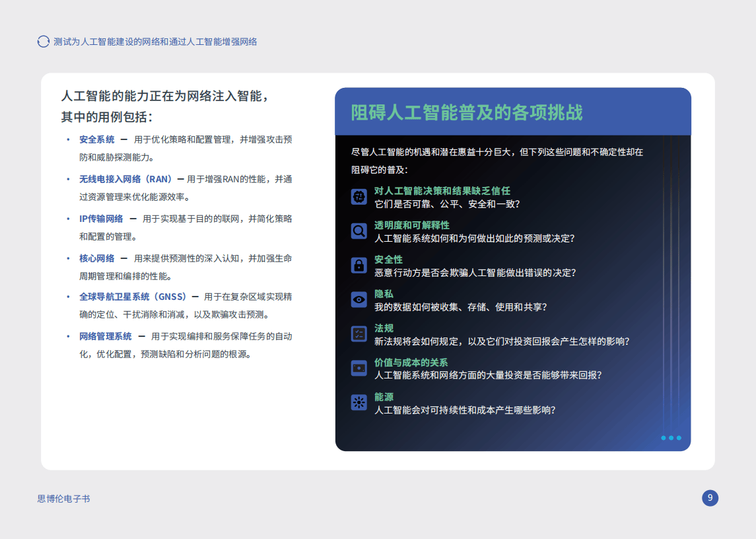The width and height of the screenshot is (756, 539).
Task: Click the panel title 阻碍人工智能普及的各项挑战
Action: tap(467, 112)
